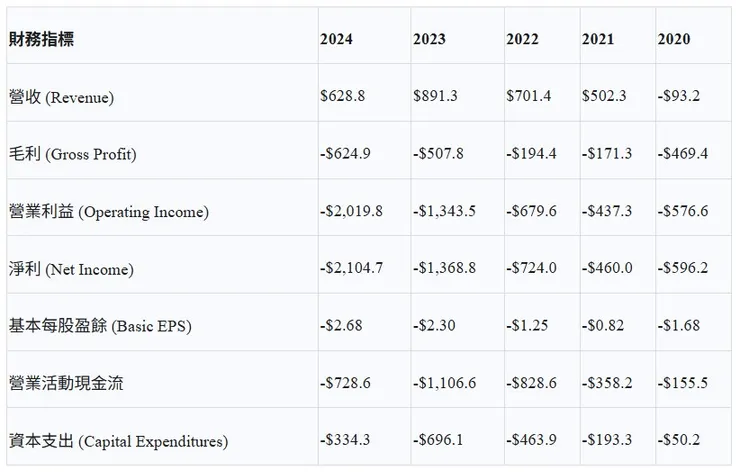This screenshot has width=740, height=472.
Task: Click the 2022 operating income value -$679.6
Action: (531, 212)
